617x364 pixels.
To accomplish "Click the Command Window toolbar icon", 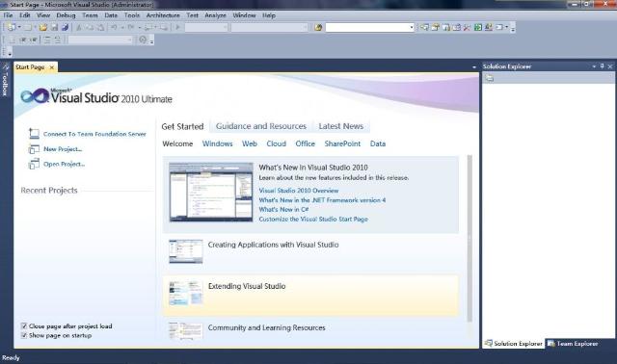I will tap(499, 27).
